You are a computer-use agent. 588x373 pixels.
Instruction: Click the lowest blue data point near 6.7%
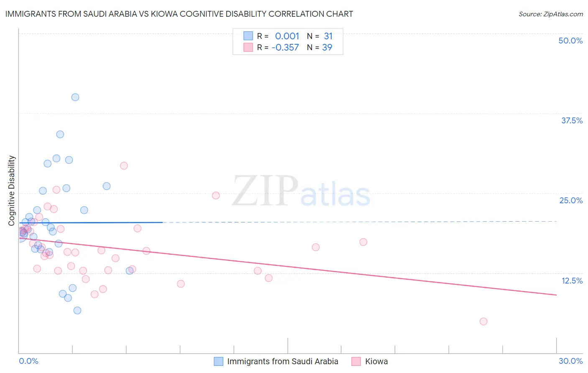(77, 310)
